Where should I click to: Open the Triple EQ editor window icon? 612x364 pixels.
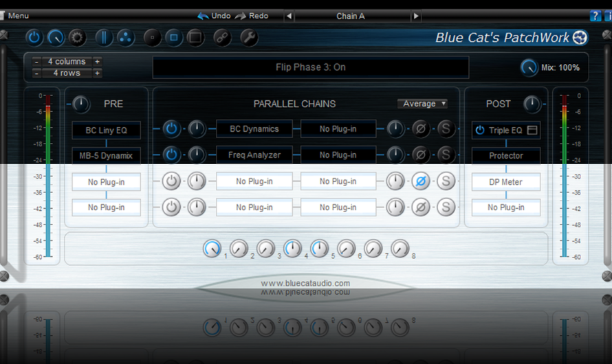pos(532,130)
